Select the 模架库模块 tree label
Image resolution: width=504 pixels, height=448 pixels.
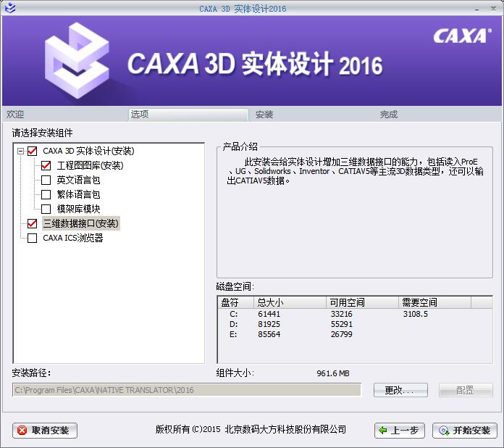[78, 209]
